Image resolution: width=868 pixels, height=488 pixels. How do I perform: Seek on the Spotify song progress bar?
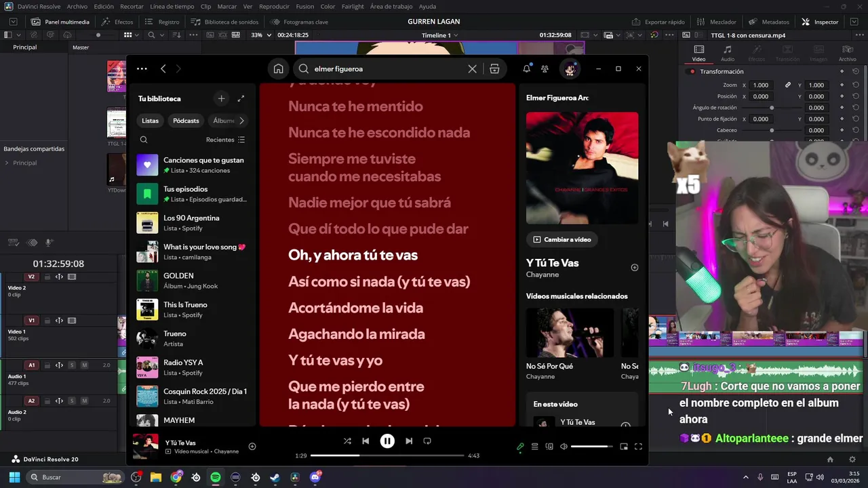tap(387, 455)
